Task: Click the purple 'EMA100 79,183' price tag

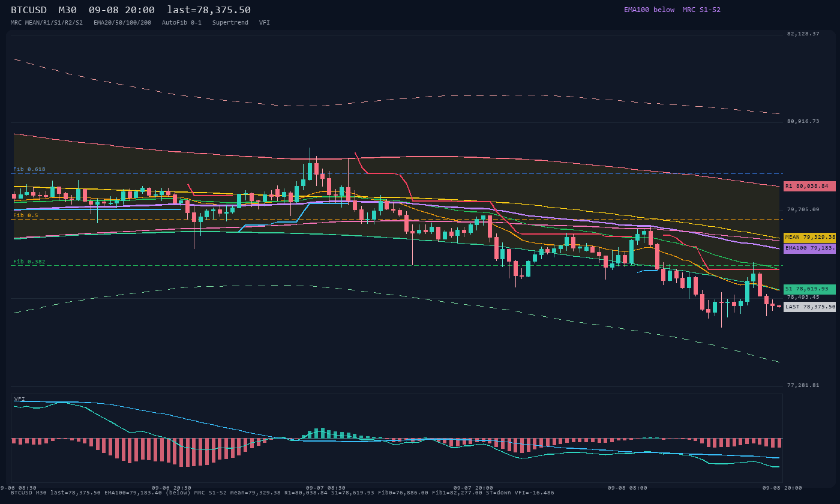Action: tap(809, 248)
